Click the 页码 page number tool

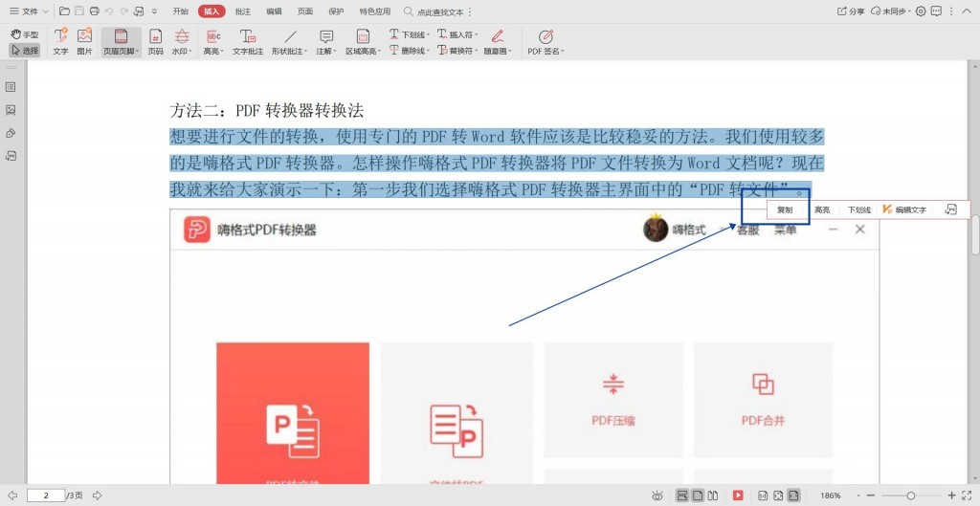[x=156, y=42]
